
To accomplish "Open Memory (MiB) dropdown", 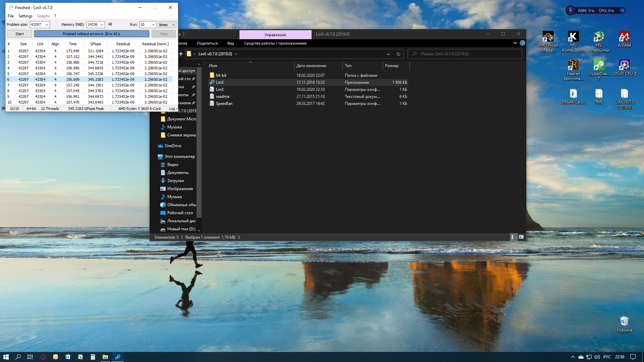I will (x=102, y=24).
